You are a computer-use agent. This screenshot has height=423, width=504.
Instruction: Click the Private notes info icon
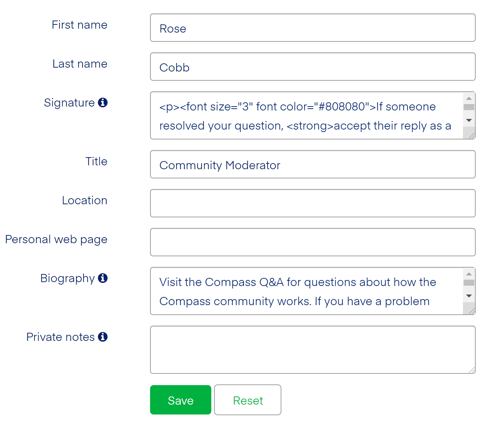pyautogui.click(x=103, y=337)
